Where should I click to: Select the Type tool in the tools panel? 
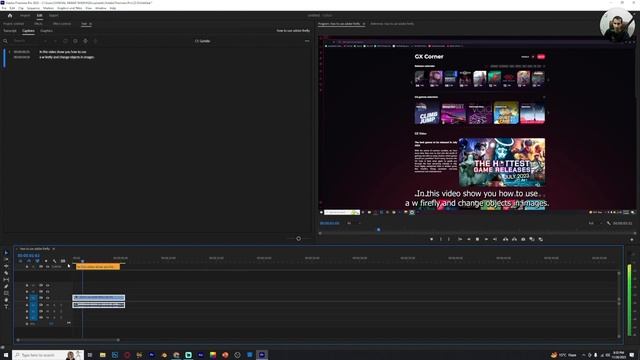coord(6,307)
